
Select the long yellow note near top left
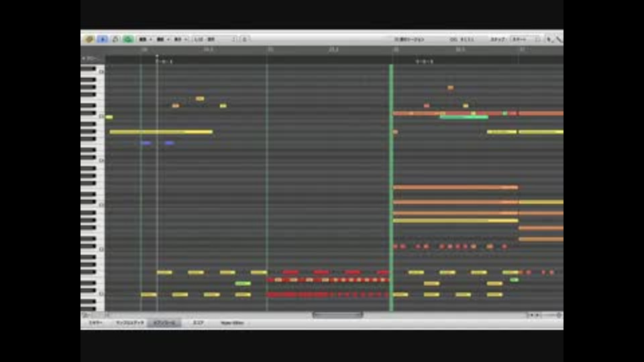[x=161, y=132]
